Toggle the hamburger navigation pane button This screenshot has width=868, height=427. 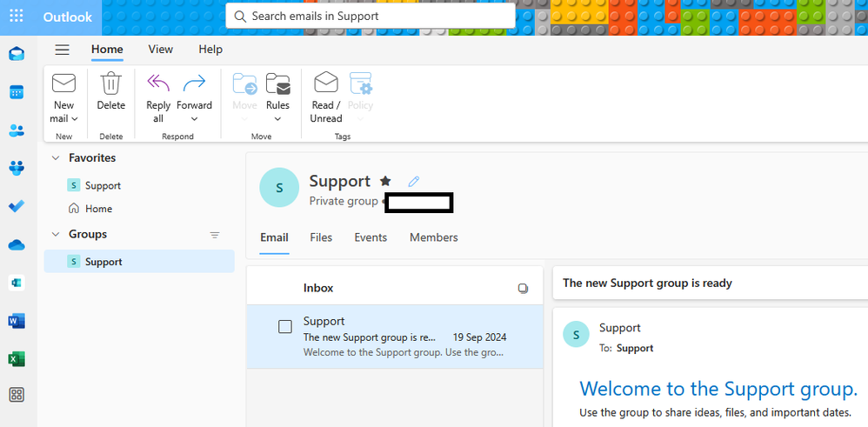pos(62,50)
